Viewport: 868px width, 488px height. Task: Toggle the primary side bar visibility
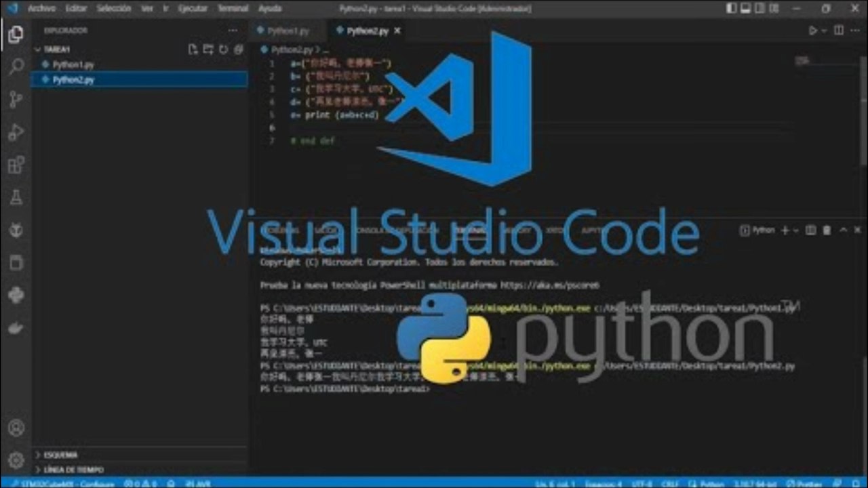732,9
